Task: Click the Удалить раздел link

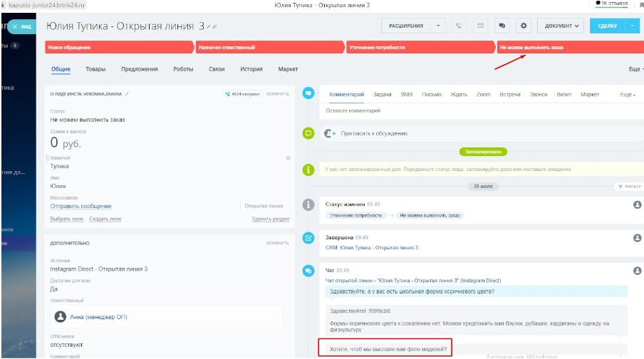Action: pos(270,219)
